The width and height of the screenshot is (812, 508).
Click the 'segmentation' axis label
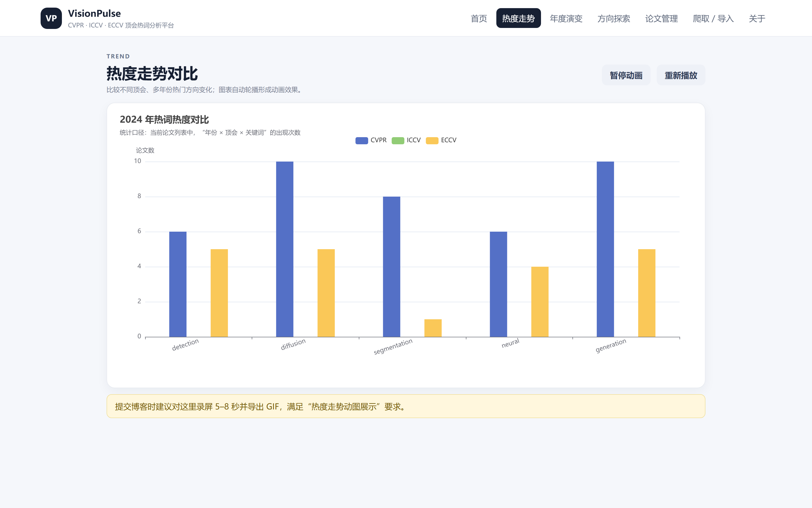(393, 347)
